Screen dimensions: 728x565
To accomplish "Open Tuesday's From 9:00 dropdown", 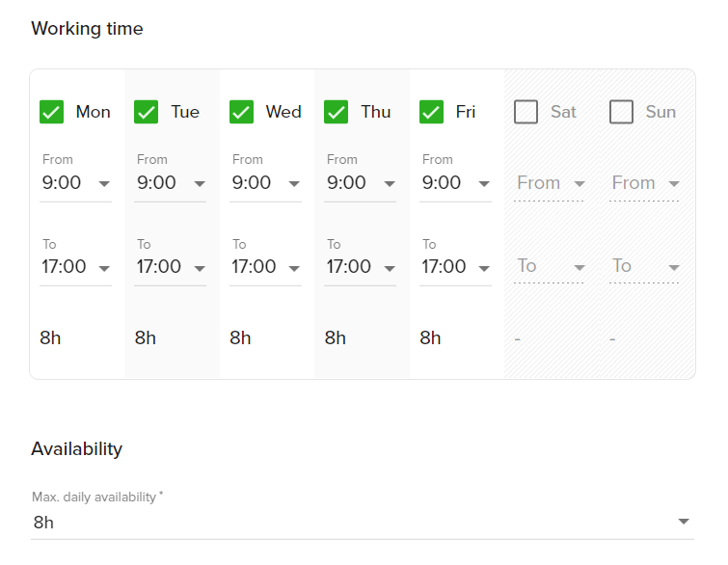I will click(x=170, y=183).
